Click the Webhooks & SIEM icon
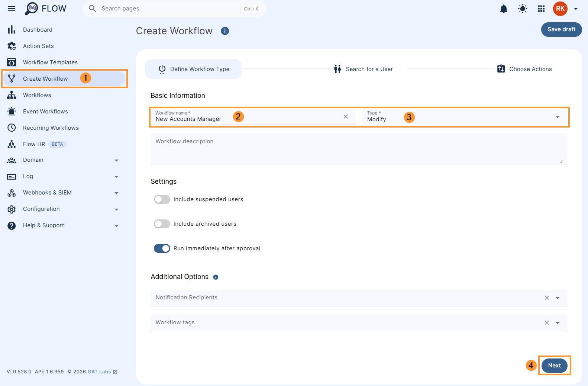The height and width of the screenshot is (386, 588). [12, 193]
